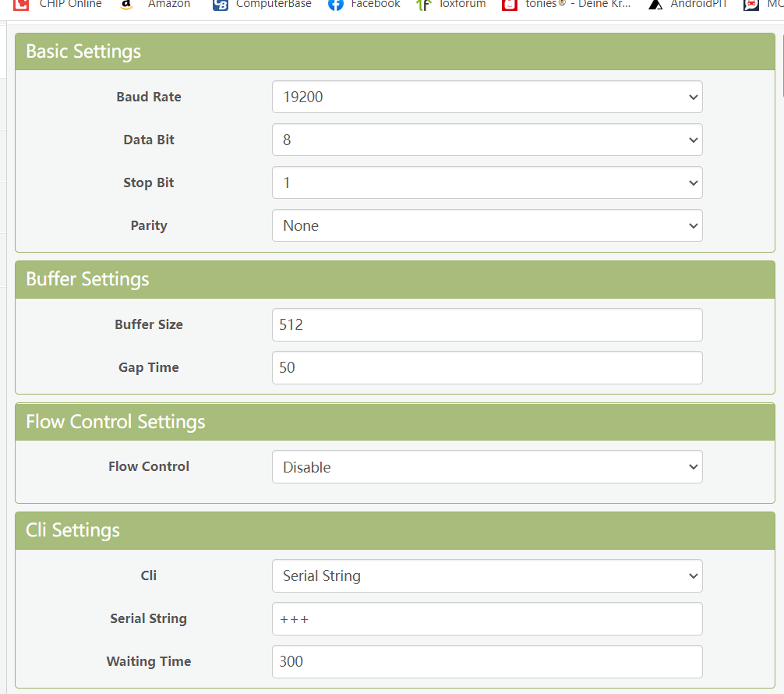784x694 pixels.
Task: Open the Amazon bookmark
Action: point(156,5)
